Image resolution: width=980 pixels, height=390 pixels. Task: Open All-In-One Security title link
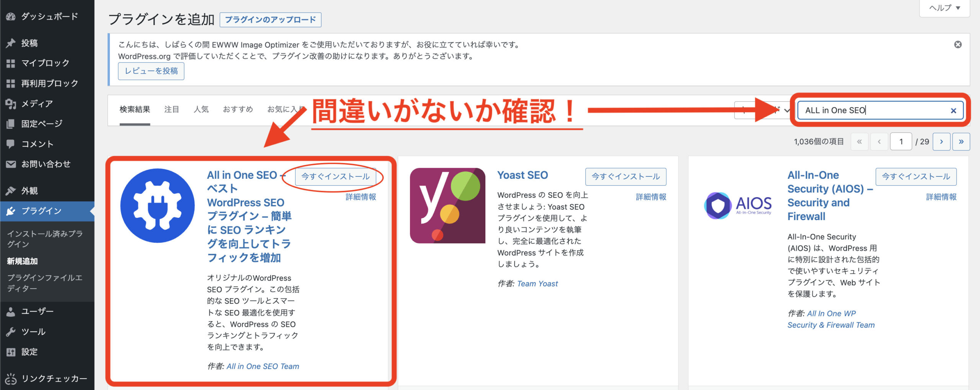click(x=830, y=196)
